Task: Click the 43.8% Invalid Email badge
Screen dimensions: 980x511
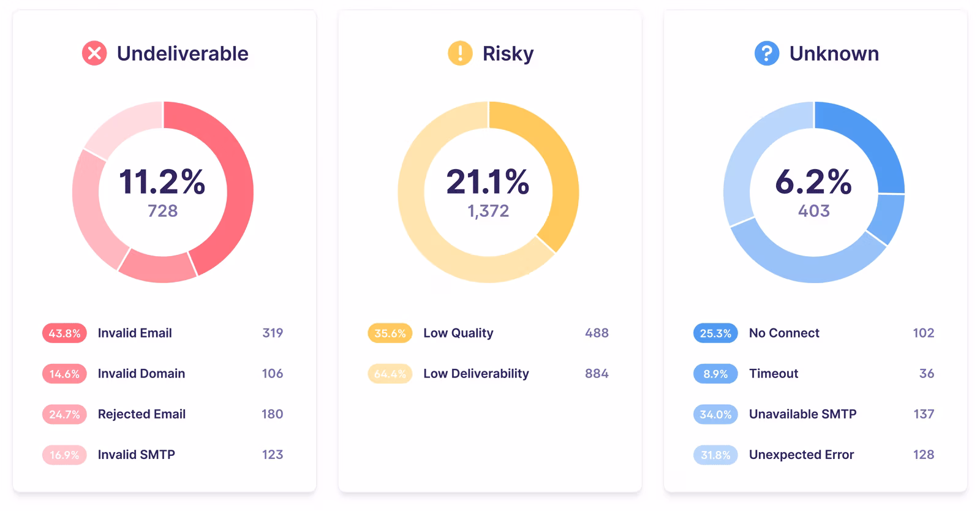Action: point(64,333)
